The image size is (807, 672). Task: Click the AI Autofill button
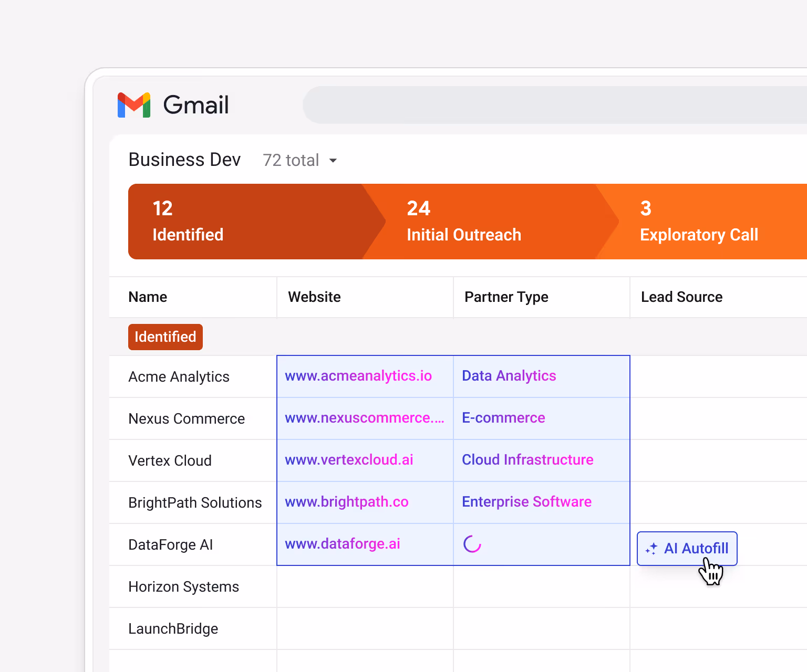[x=687, y=549]
